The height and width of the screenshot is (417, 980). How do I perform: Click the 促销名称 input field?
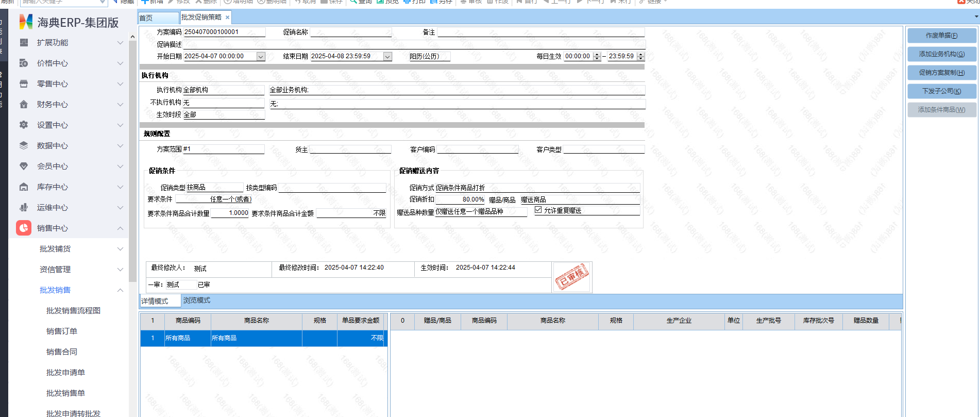351,32
